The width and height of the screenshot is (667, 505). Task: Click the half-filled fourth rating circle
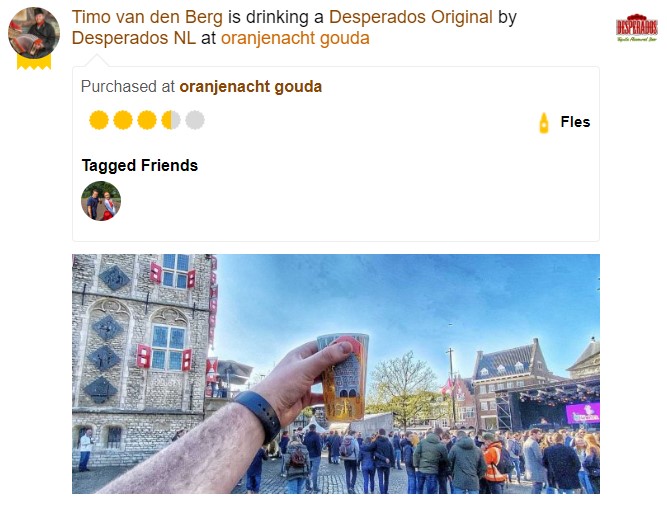[x=171, y=120]
